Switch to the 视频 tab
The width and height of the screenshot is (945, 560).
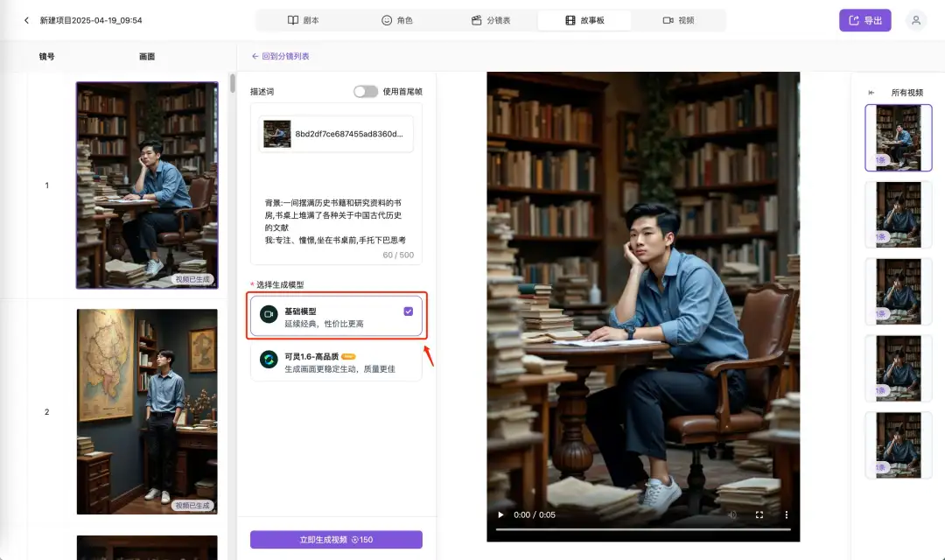tap(679, 20)
